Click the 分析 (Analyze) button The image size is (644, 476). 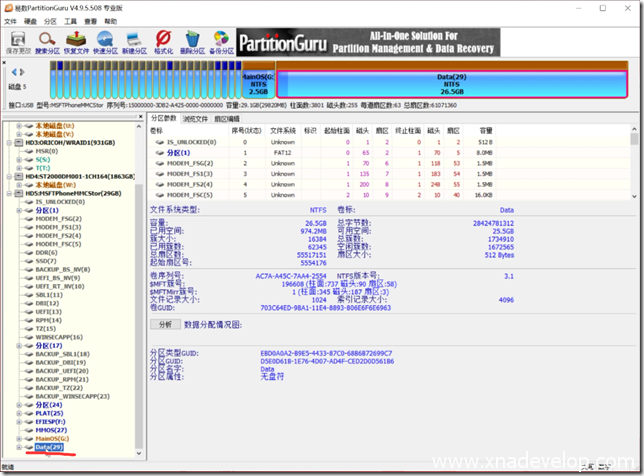click(164, 324)
